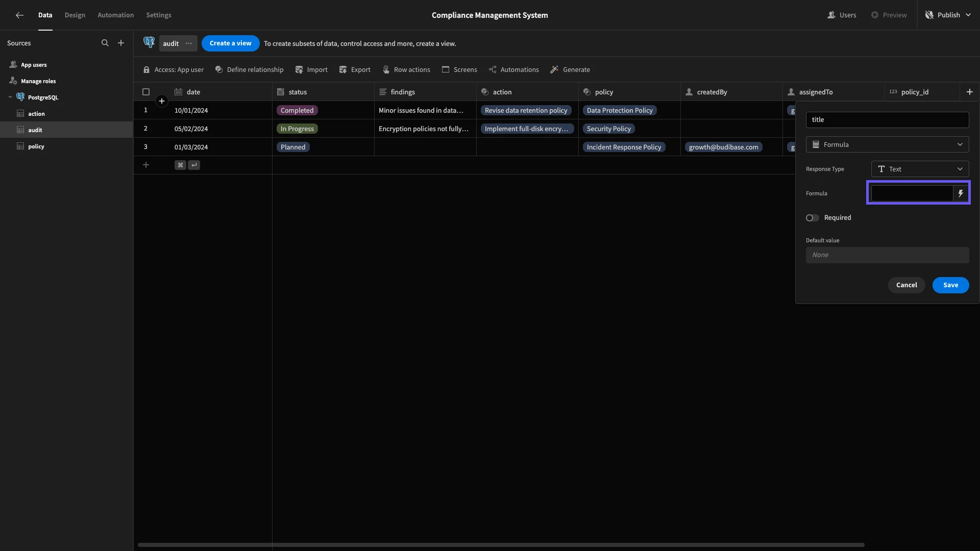Open App users in Sources
The height and width of the screenshot is (551, 980).
66,65
